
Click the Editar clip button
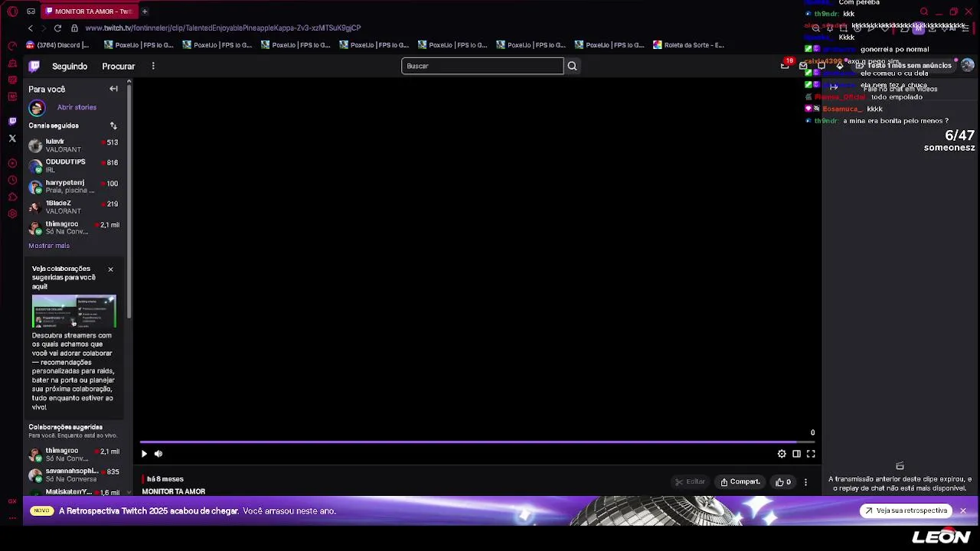690,482
